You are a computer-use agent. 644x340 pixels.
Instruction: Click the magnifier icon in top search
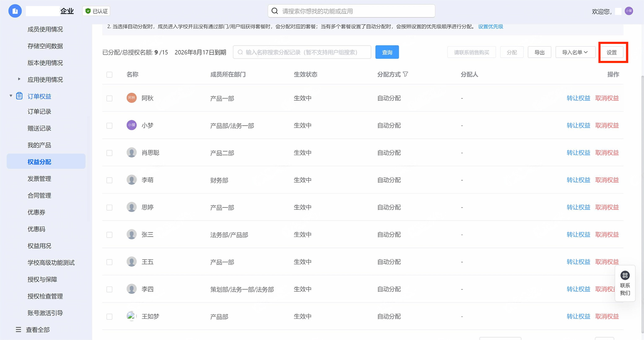[275, 11]
